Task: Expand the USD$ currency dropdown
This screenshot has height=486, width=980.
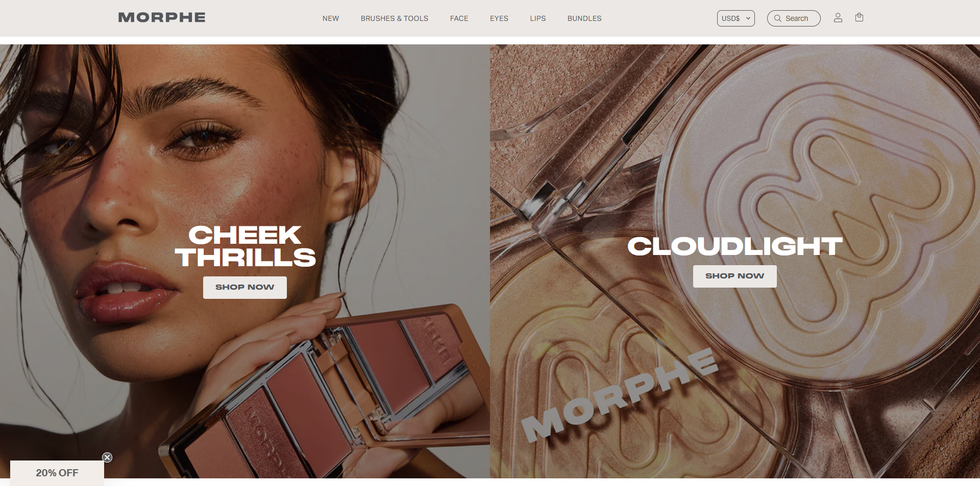Action: tap(736, 18)
